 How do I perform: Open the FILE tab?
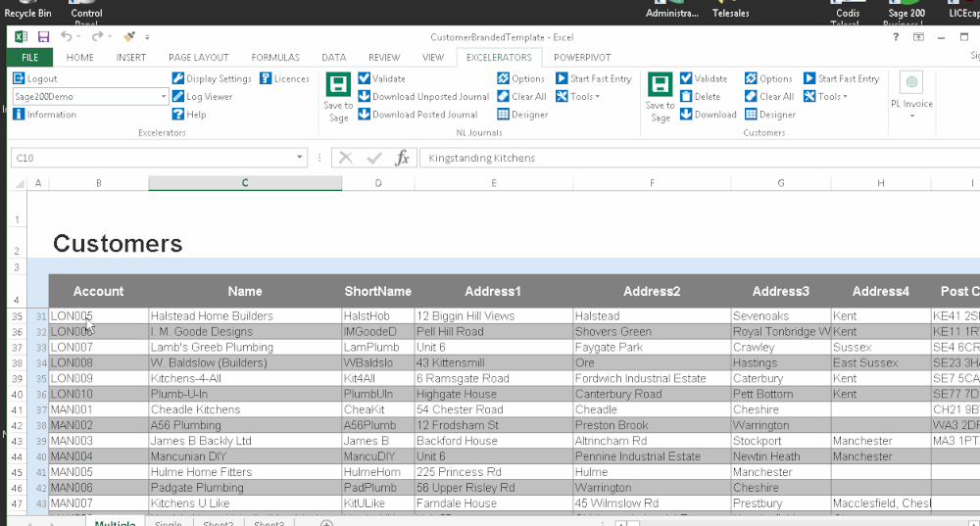pos(30,58)
